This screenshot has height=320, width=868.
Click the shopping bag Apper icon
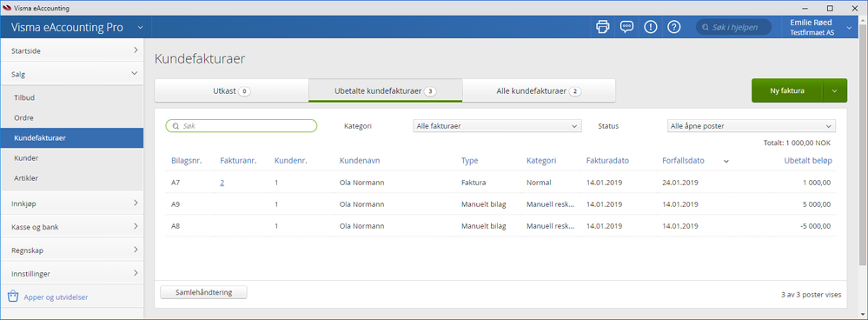(x=13, y=297)
